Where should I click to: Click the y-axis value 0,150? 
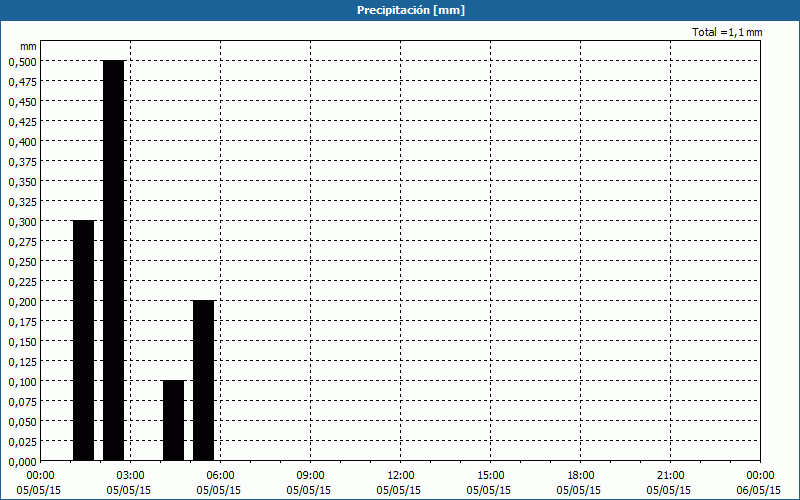[x=23, y=342]
